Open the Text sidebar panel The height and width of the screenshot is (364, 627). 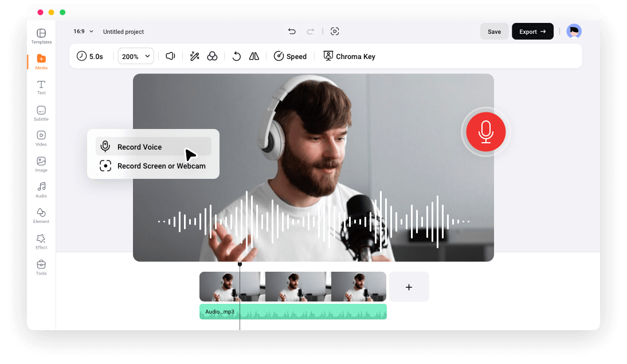pos(41,88)
